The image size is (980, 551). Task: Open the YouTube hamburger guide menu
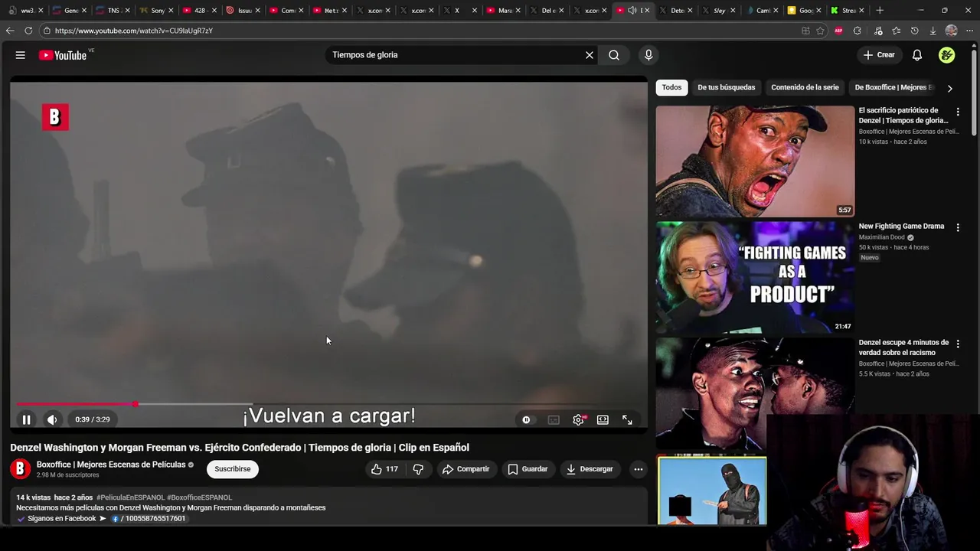point(21,55)
